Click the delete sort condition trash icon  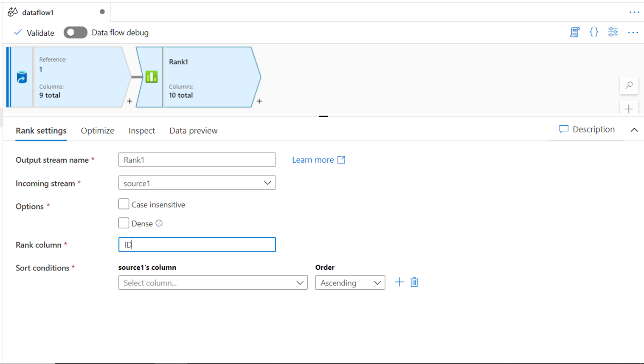[x=414, y=282]
